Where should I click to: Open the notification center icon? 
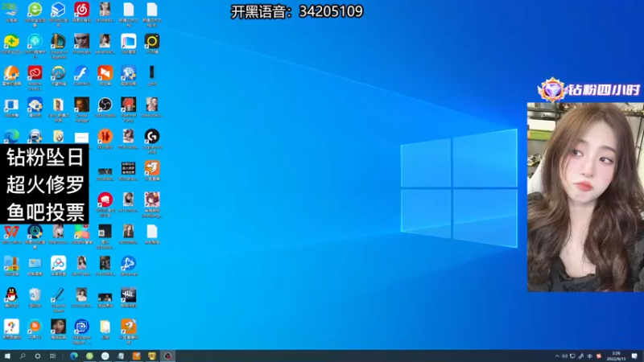coord(634,356)
